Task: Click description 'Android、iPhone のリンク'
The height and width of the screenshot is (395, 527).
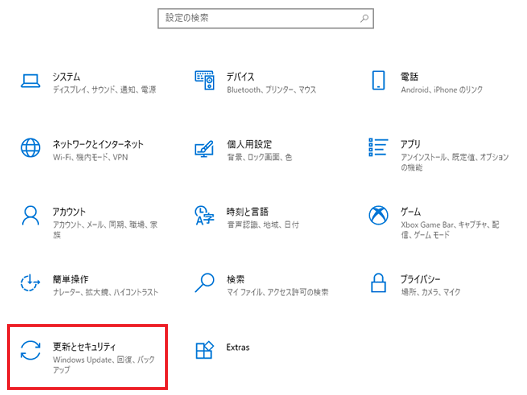Action: click(x=441, y=90)
